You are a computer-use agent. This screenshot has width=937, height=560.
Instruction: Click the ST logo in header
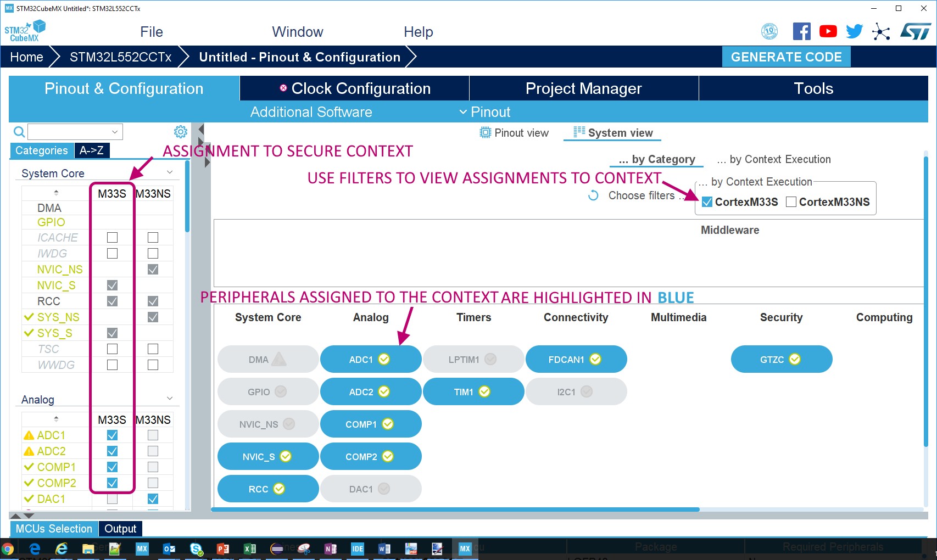coord(916,31)
